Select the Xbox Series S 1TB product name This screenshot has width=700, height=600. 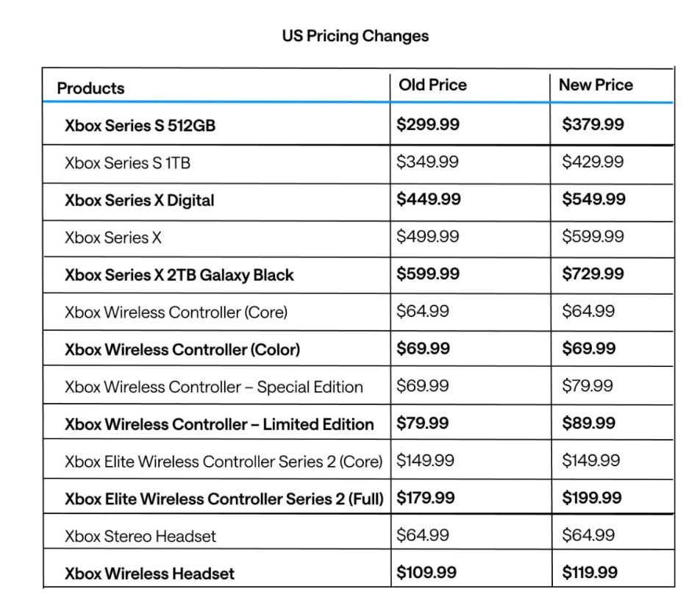click(x=127, y=162)
